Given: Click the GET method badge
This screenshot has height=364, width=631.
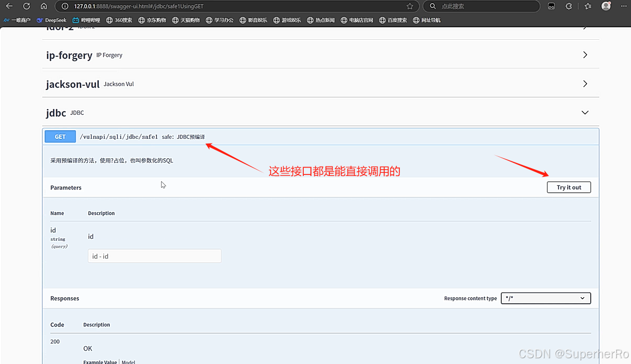Looking at the screenshot, I should [60, 137].
